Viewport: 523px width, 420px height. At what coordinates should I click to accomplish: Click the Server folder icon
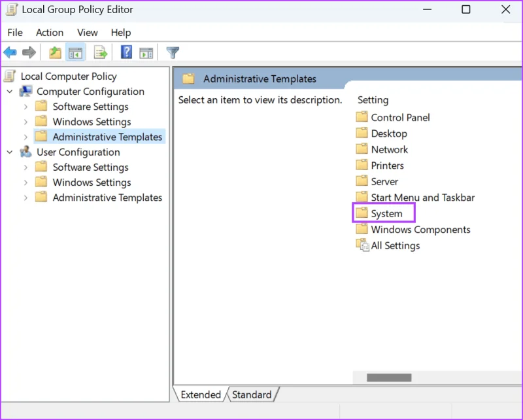click(362, 181)
